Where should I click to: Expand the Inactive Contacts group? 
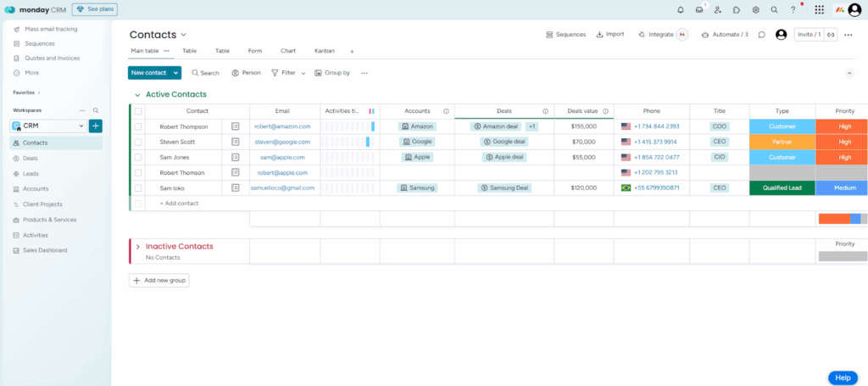(x=137, y=247)
